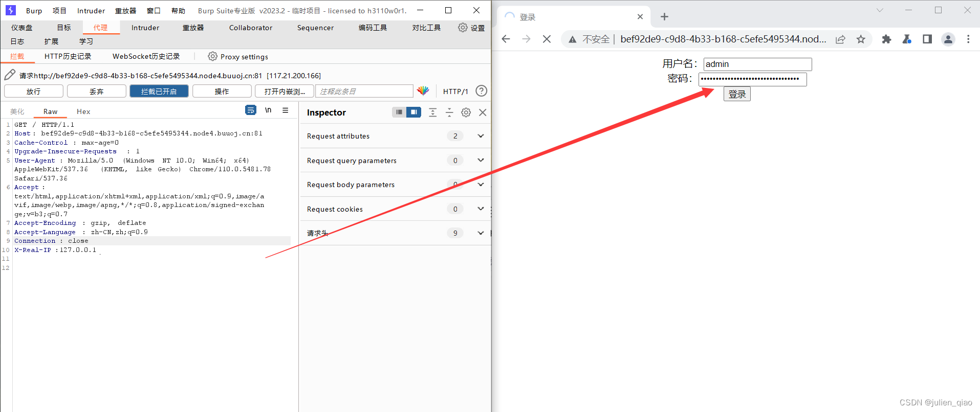The image size is (980, 412).
Task: Switch to the Sequencer tab
Action: [x=315, y=28]
